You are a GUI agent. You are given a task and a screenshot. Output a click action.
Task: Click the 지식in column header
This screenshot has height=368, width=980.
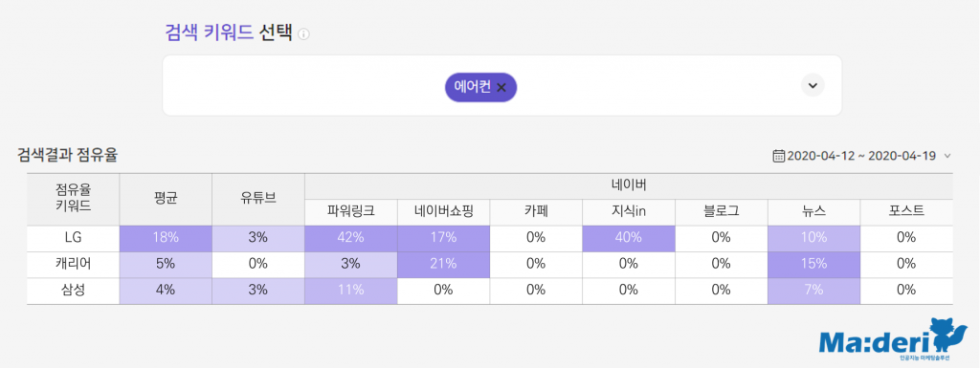(x=628, y=211)
